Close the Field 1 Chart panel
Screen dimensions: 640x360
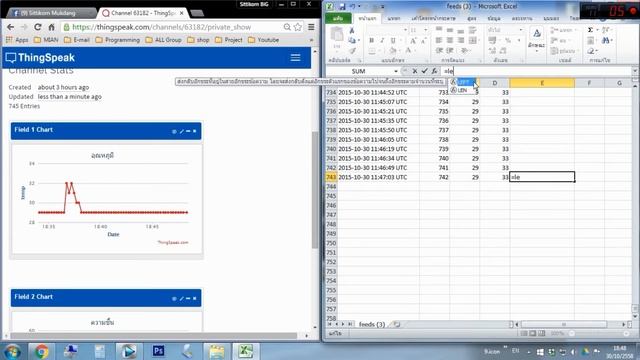tap(195, 131)
